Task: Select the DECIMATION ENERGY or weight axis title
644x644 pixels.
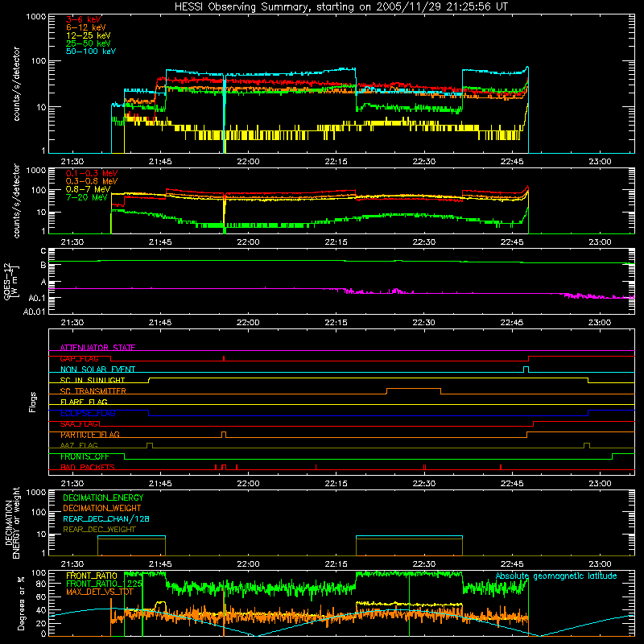Action: pyautogui.click(x=12, y=522)
